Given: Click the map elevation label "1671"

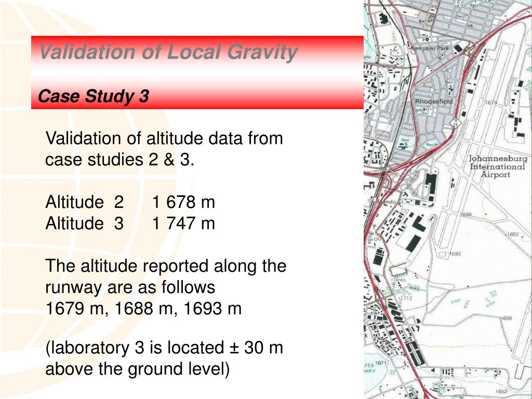Looking at the screenshot, I should pyautogui.click(x=381, y=363).
